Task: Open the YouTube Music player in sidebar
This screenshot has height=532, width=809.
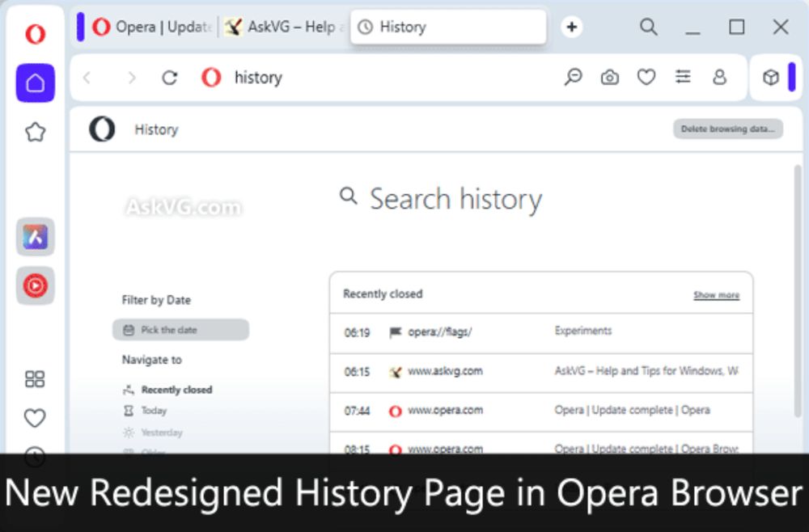Action: [x=35, y=285]
